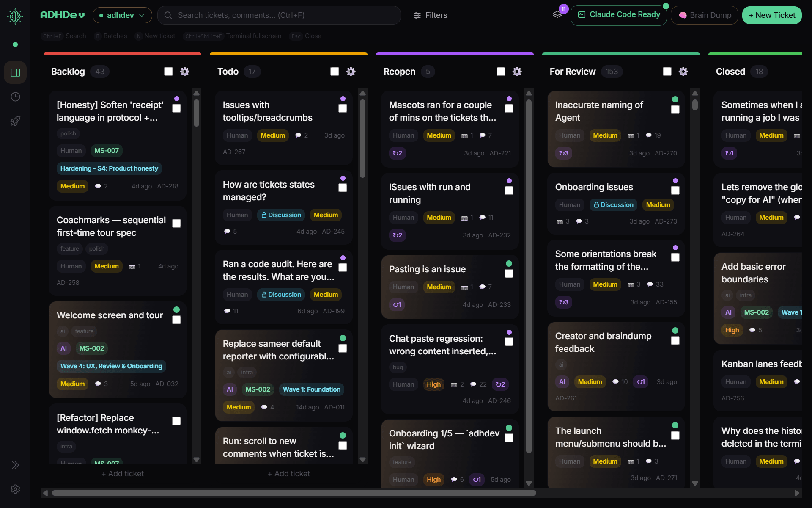Open settings gear in left sidebar
Image resolution: width=812 pixels, height=508 pixels.
15,489
